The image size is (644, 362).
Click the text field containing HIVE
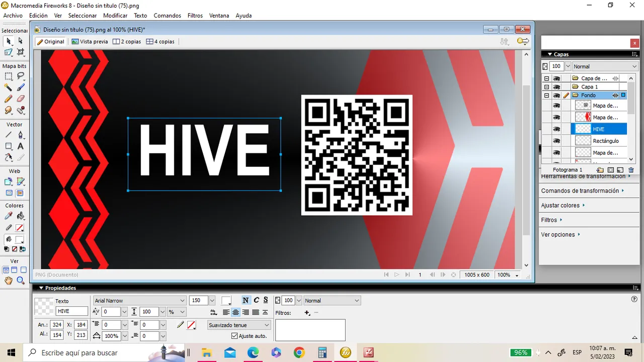tap(72, 312)
